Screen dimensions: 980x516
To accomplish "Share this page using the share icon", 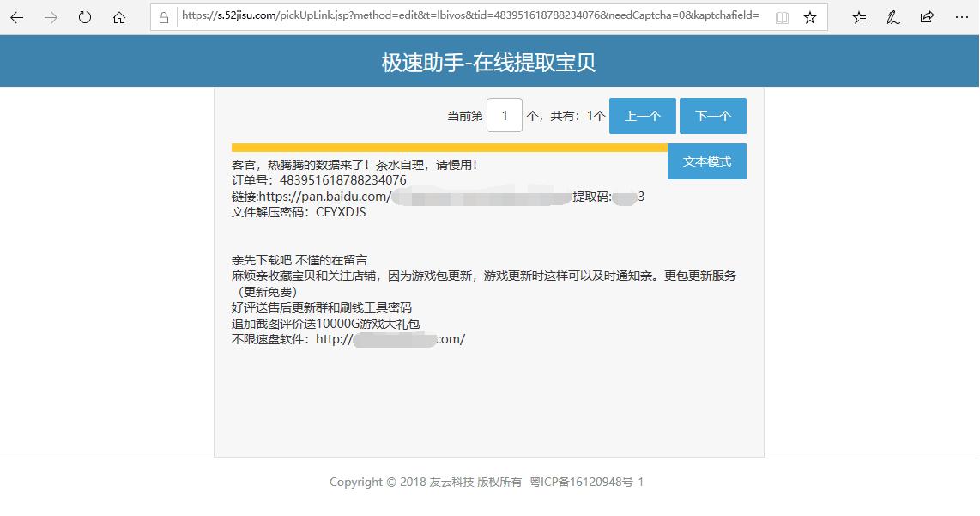I will [928, 16].
